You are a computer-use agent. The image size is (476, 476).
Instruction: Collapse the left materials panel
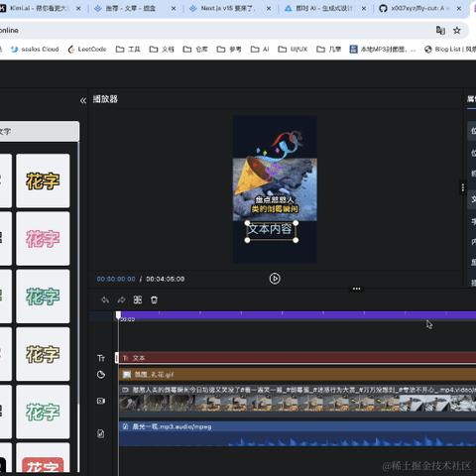83,100
